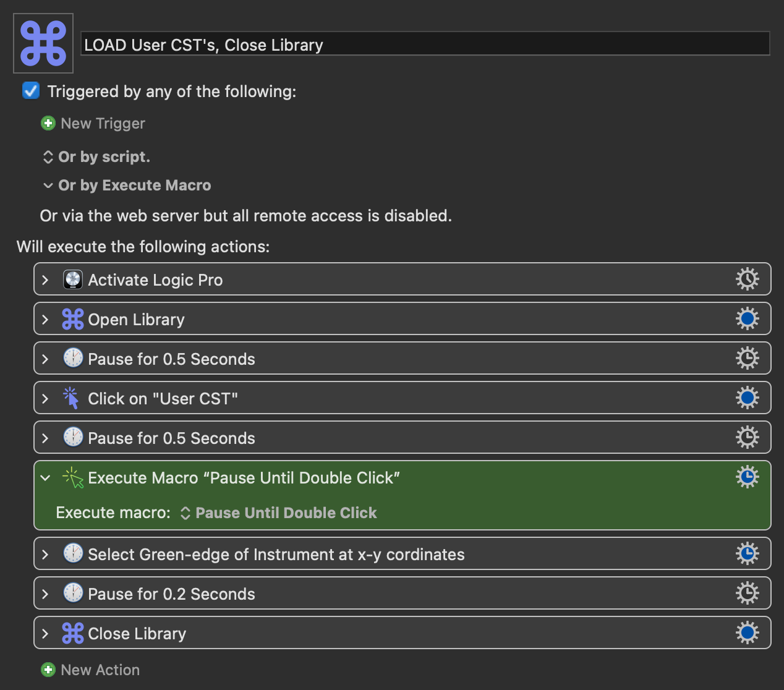
Task: Choose macro from "Pause Until Double Click" popup
Action: 279,513
